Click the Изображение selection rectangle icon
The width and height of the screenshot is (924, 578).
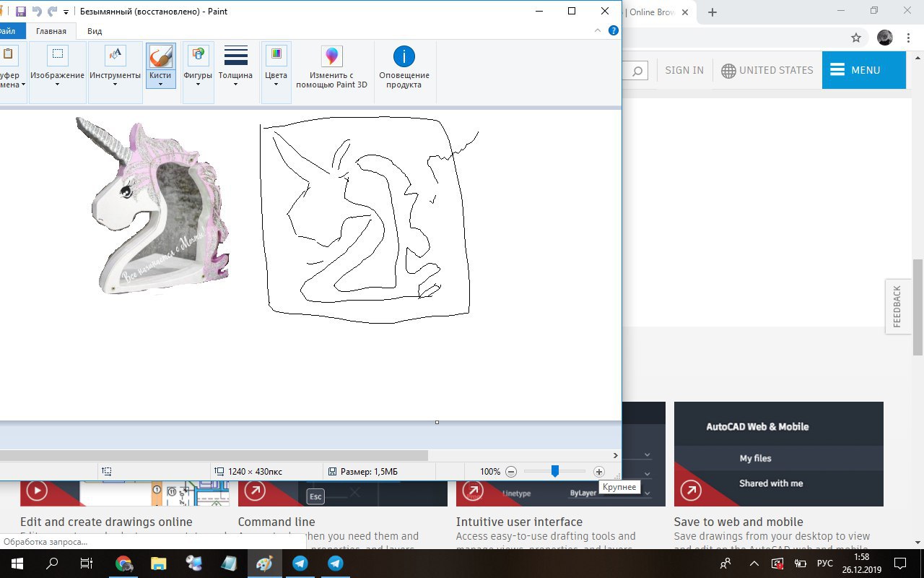tap(58, 54)
